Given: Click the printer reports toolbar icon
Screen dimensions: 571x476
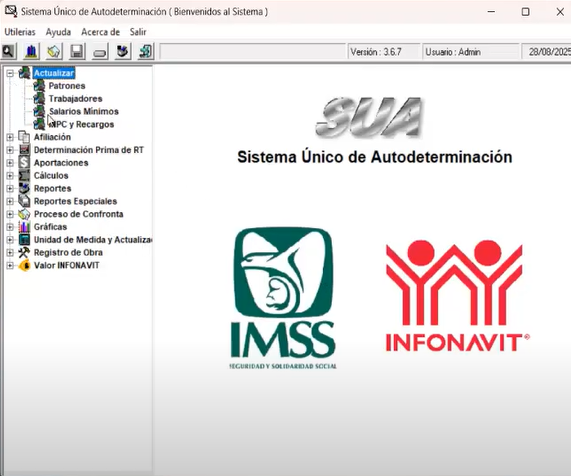Looking at the screenshot, I should [123, 51].
